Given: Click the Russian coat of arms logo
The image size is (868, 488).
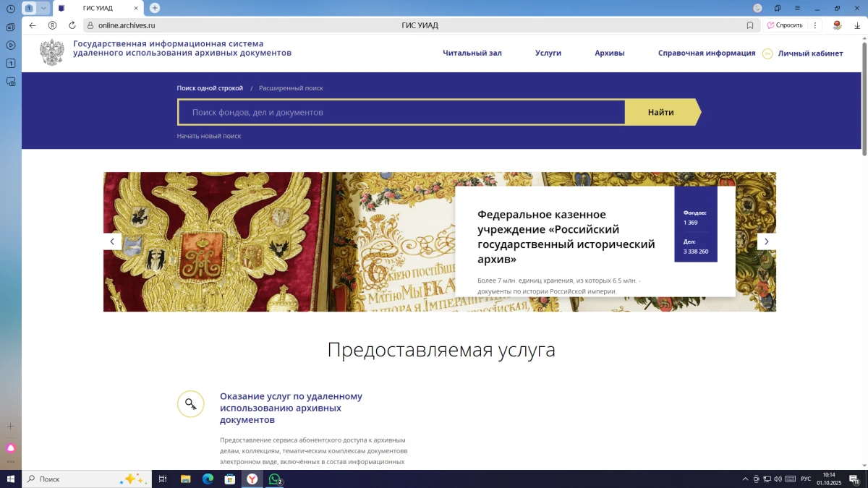Looking at the screenshot, I should coord(51,53).
